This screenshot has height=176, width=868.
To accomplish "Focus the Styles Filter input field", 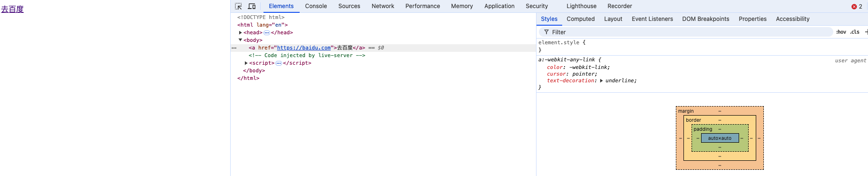I will tap(686, 32).
